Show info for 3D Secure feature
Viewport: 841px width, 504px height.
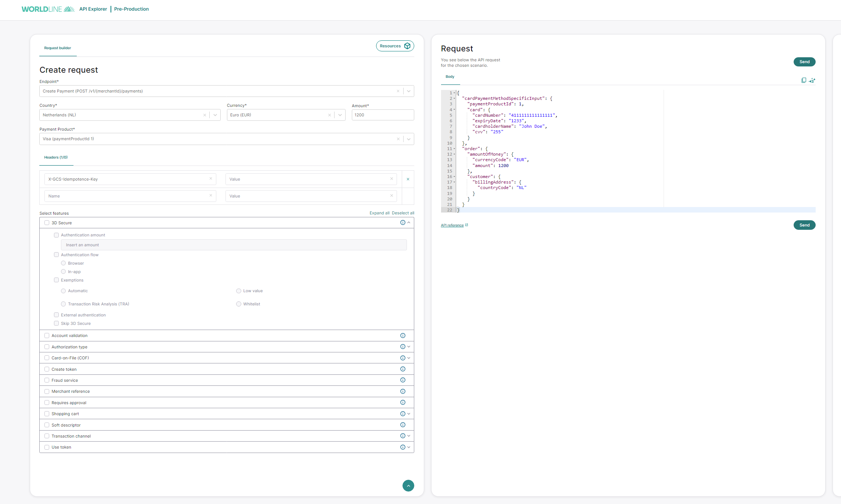pyautogui.click(x=403, y=222)
